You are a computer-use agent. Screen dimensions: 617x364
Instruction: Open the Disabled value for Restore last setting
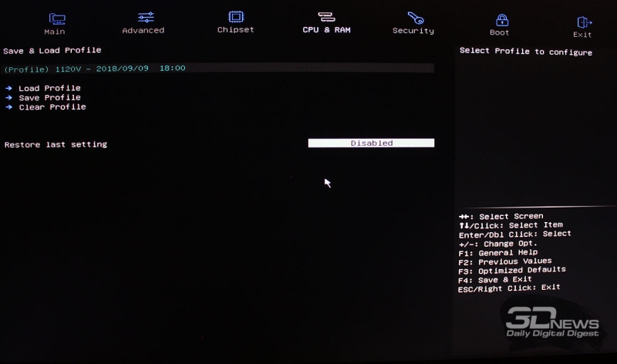(371, 143)
